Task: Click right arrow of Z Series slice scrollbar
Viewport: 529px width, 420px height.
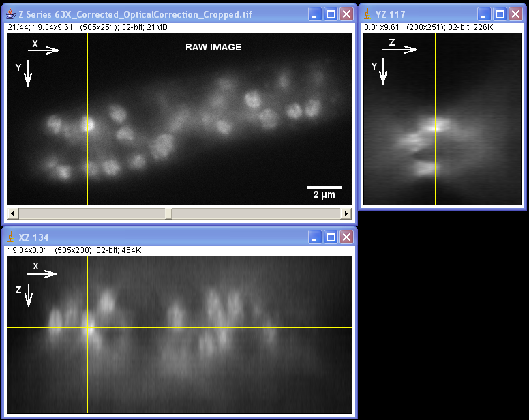Action: pos(346,213)
